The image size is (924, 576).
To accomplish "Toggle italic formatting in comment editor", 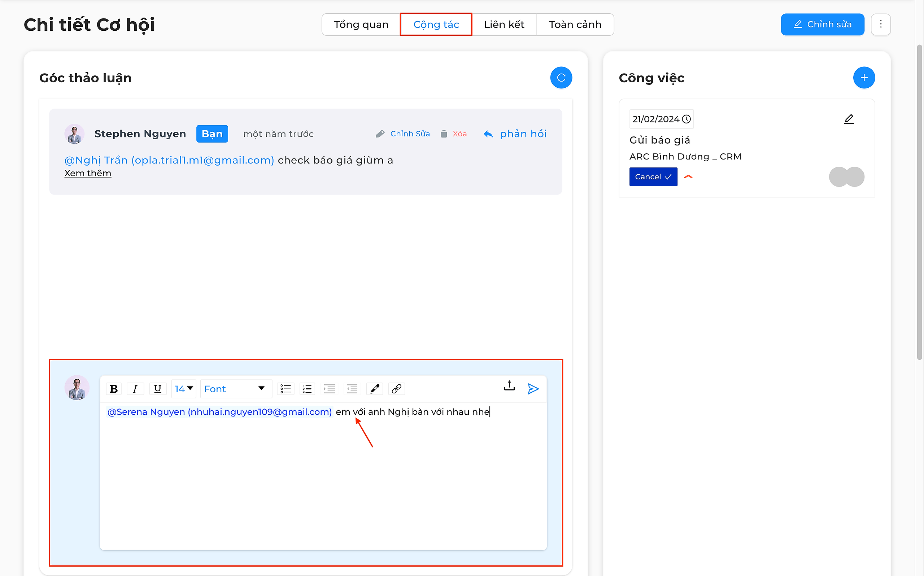I will click(135, 389).
